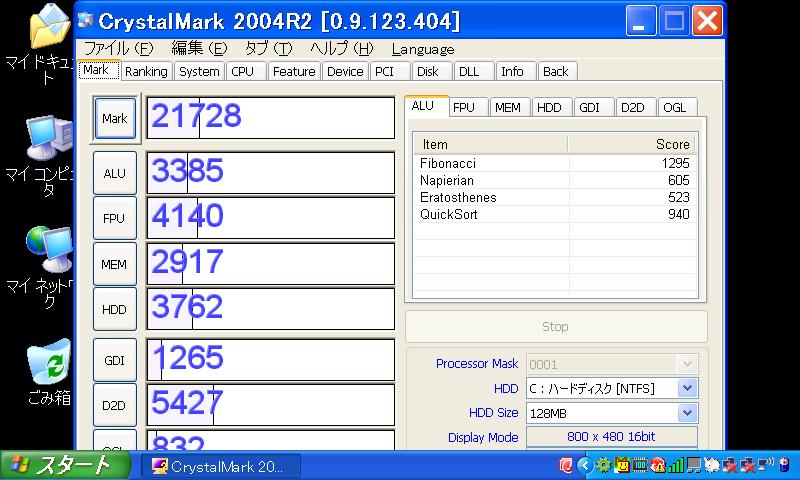Select the Mark tab in top row
The image size is (800, 480).
(x=99, y=70)
